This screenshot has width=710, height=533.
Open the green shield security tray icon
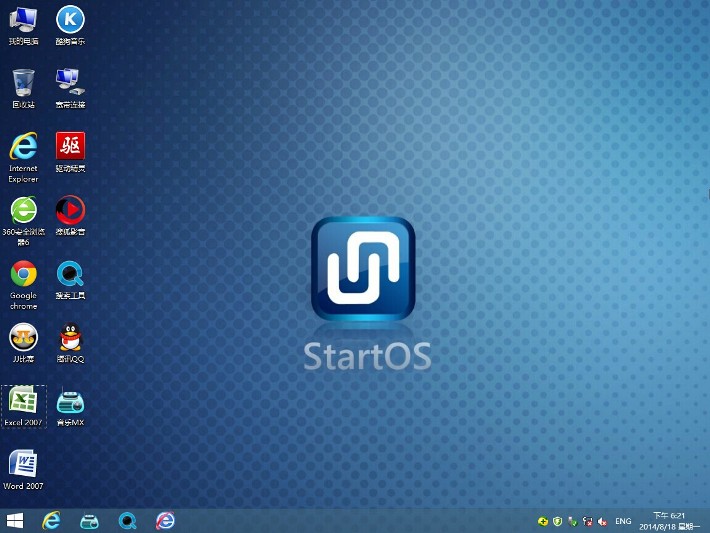557,522
